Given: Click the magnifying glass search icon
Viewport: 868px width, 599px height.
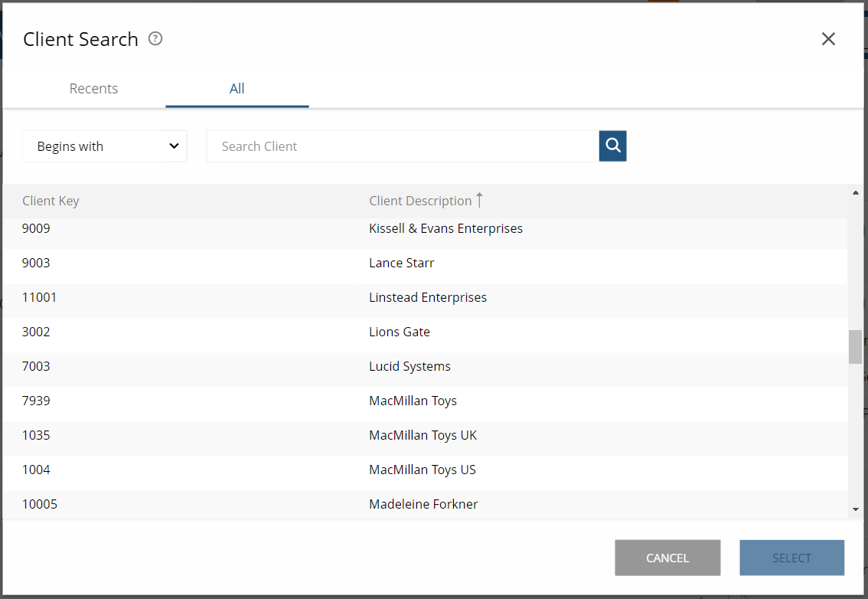Looking at the screenshot, I should 612,146.
